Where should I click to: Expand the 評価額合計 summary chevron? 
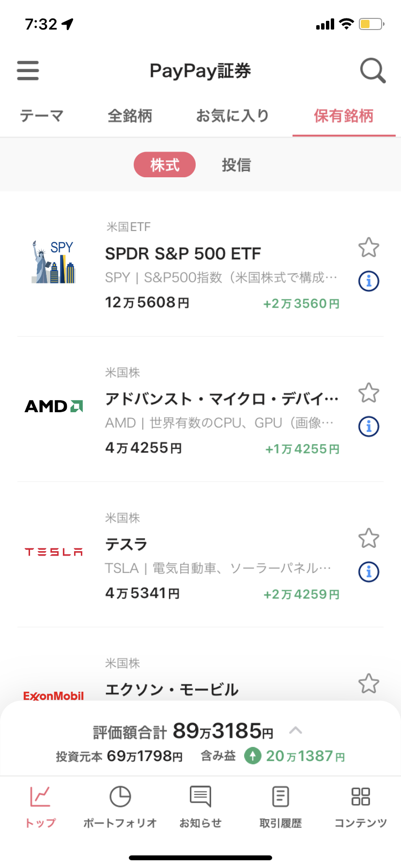295,730
